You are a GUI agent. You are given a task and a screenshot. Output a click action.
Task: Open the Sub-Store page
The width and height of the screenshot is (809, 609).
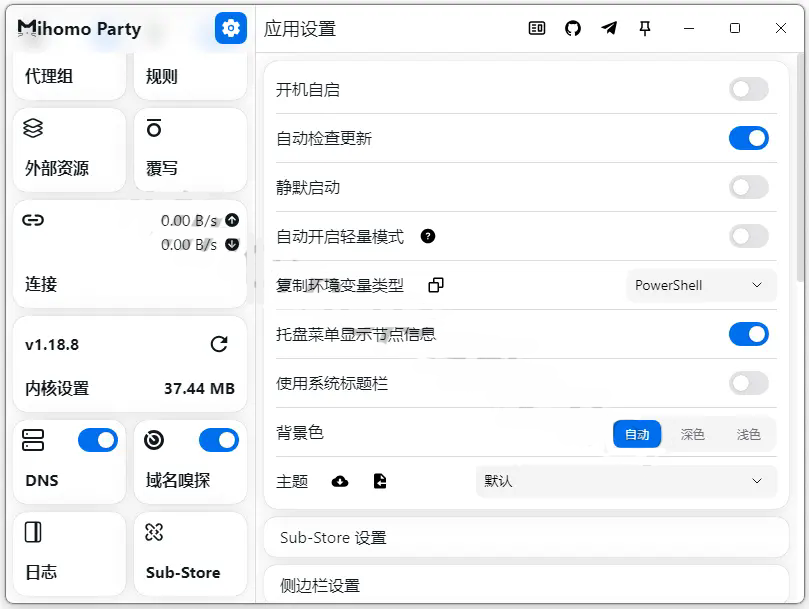click(x=190, y=554)
